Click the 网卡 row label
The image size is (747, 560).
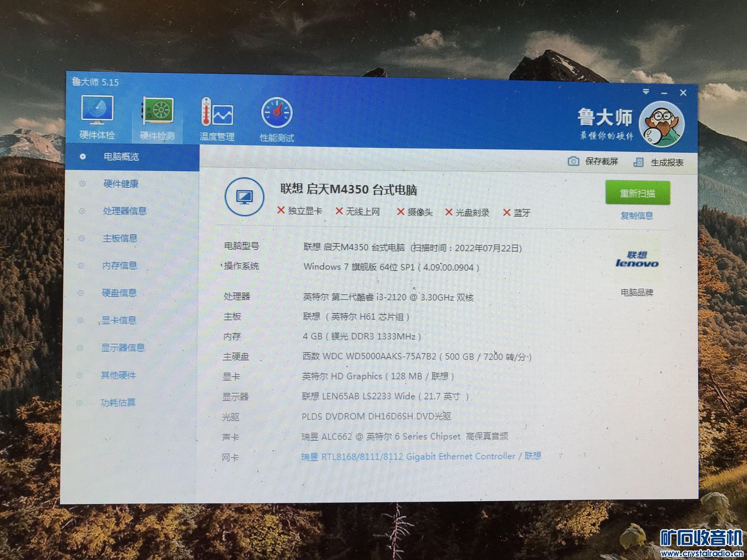click(230, 457)
